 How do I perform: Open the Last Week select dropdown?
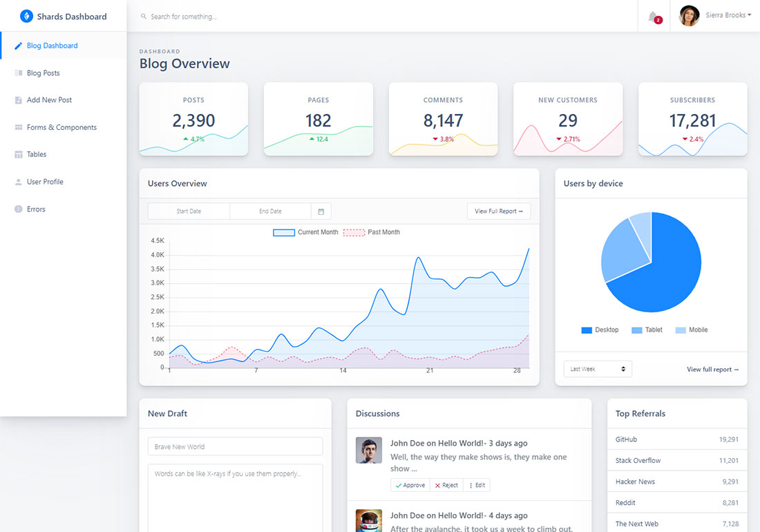pos(598,369)
